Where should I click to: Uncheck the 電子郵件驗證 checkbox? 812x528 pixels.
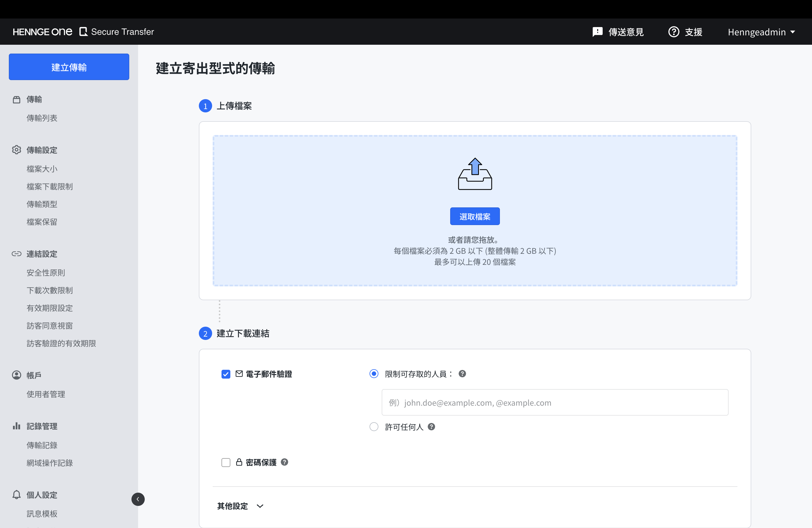point(226,374)
